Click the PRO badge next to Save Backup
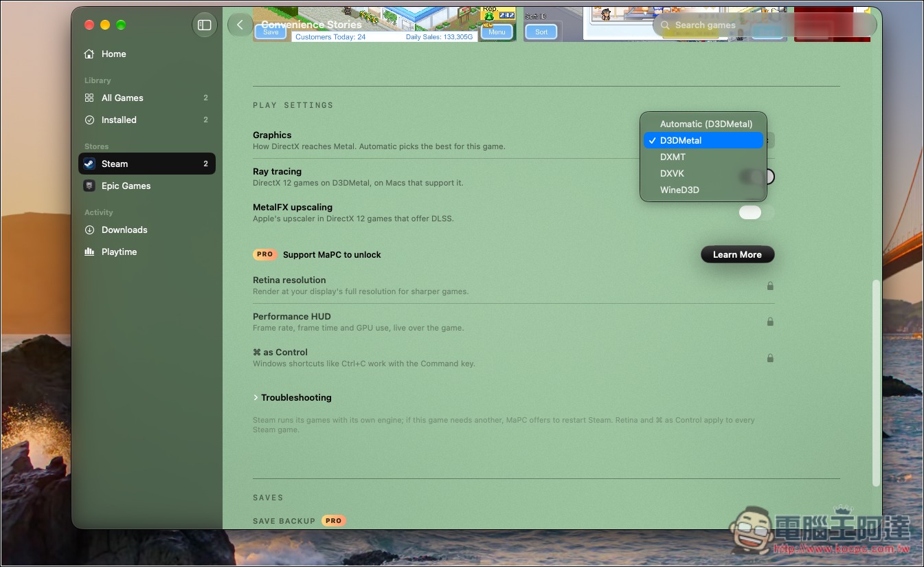 coord(333,520)
